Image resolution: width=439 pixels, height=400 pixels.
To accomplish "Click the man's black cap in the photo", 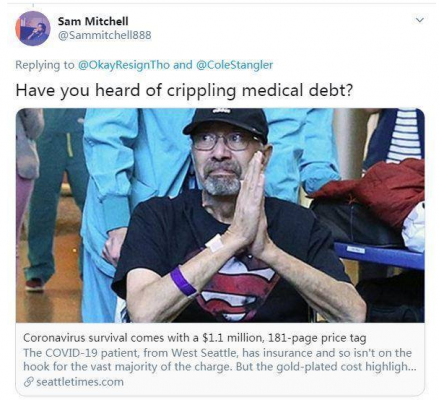I will pos(227,124).
